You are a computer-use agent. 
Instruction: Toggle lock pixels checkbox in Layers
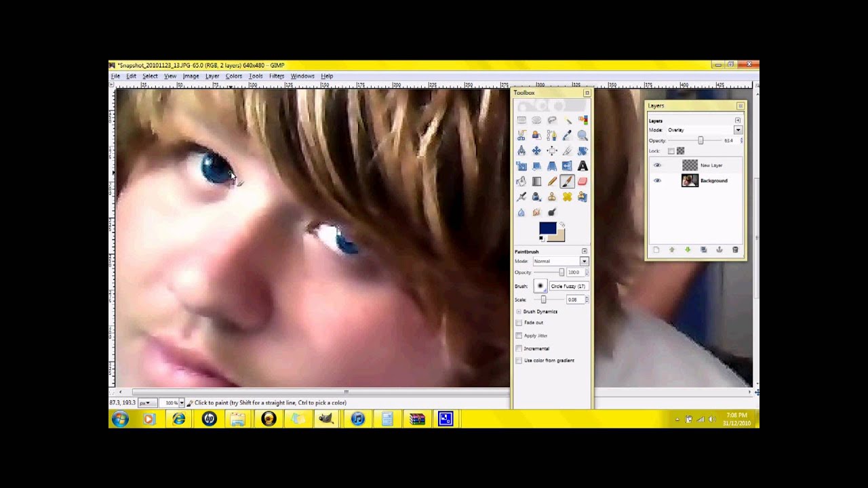[x=671, y=151]
